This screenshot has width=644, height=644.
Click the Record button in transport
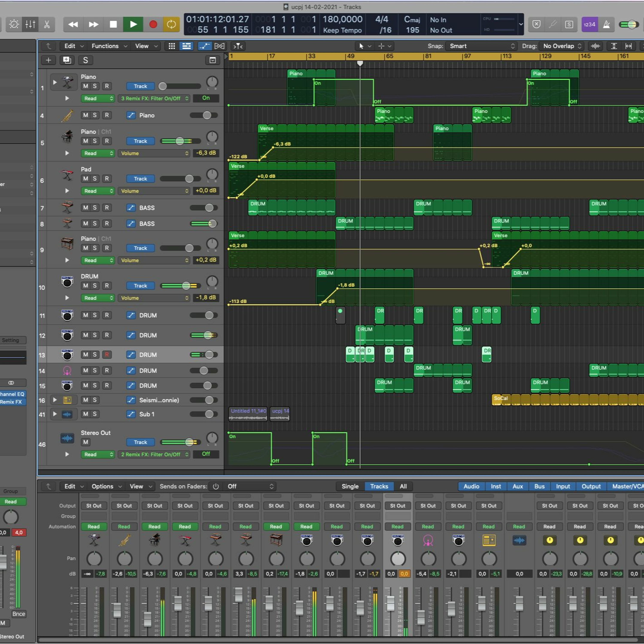153,24
